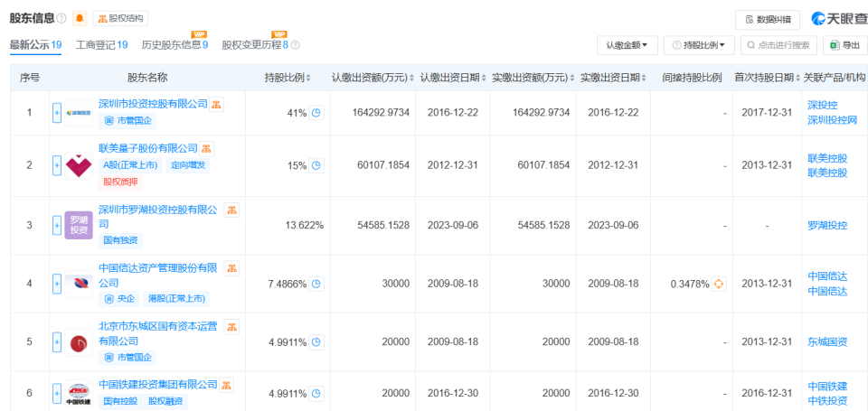Image resolution: width=868 pixels, height=411 pixels.
Task: Click the equity structure icon beside 深圳市罗湖投资控股
Action: pyautogui.click(x=232, y=210)
